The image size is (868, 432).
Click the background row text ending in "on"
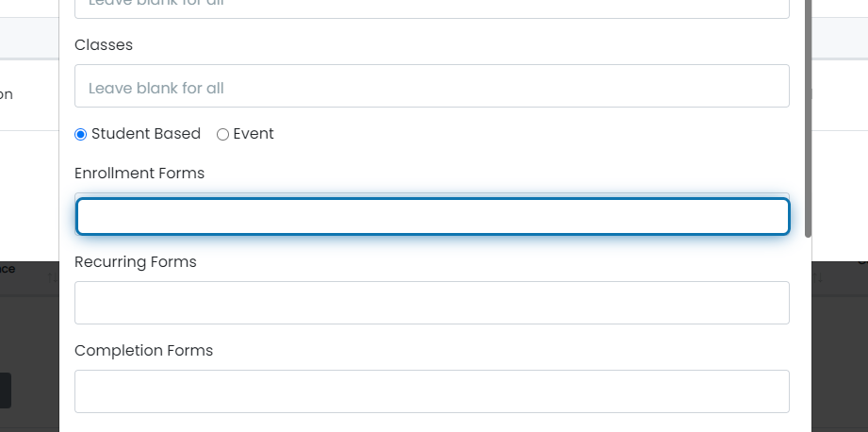[6, 94]
